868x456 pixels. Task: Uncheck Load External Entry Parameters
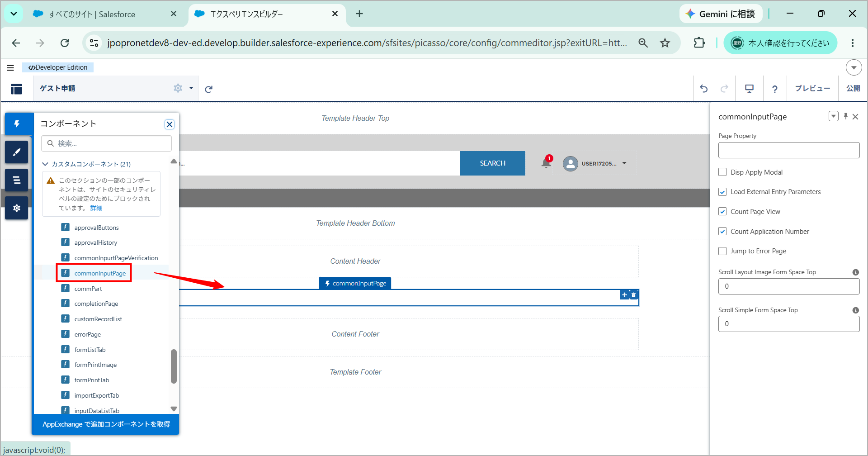pyautogui.click(x=722, y=192)
